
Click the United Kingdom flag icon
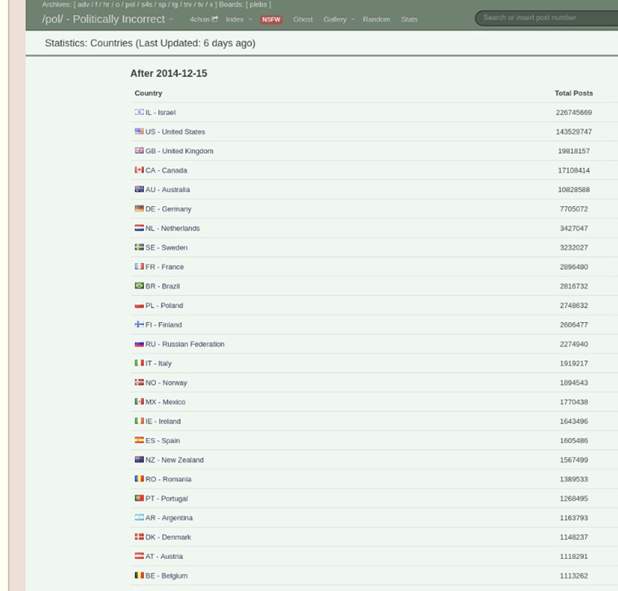tap(139, 151)
